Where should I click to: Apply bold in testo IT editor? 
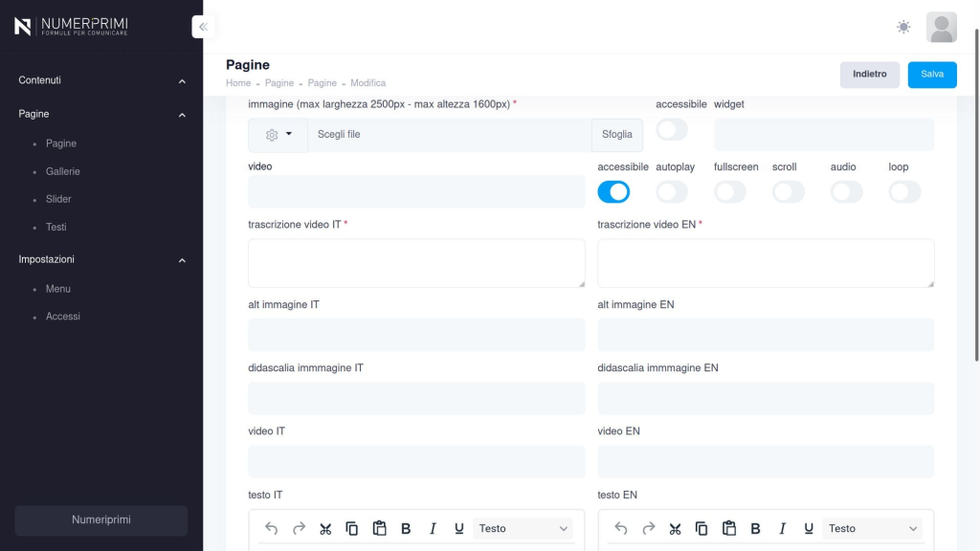[406, 528]
